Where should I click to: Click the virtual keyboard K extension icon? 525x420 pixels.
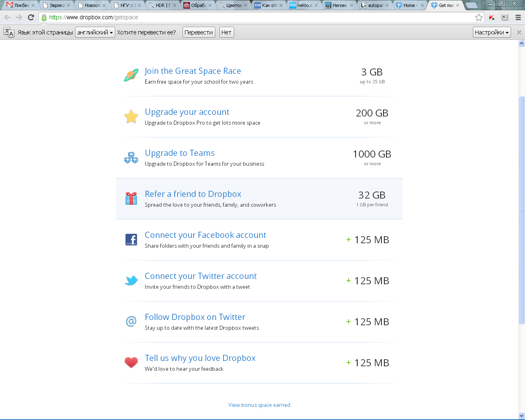pos(505,17)
